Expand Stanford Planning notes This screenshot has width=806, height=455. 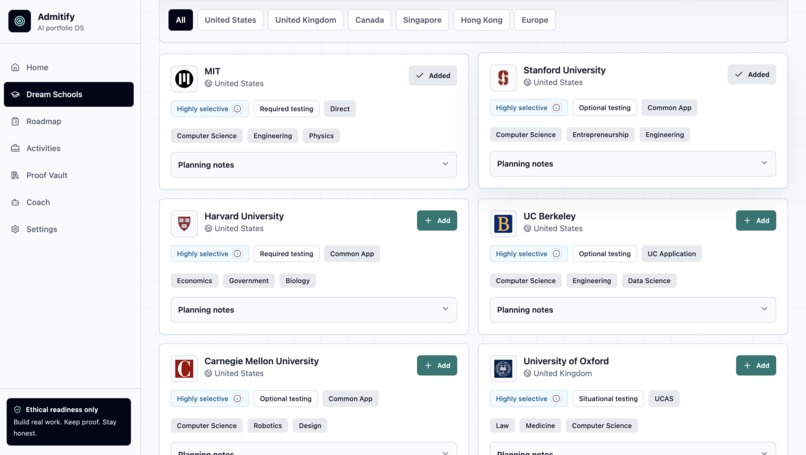coord(633,164)
